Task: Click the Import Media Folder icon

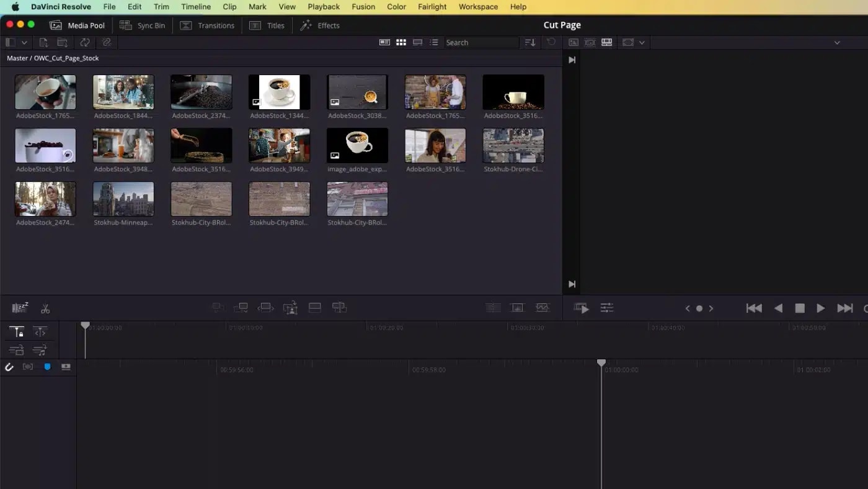Action: (62, 42)
